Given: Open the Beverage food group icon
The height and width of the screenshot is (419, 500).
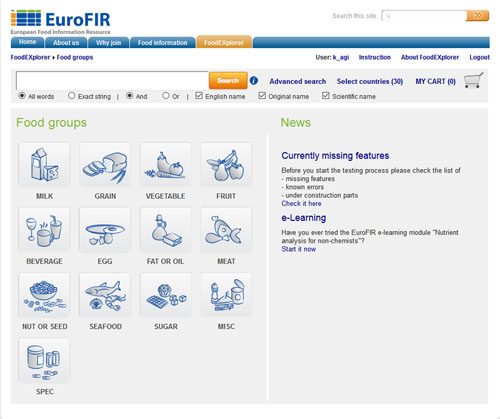Looking at the screenshot, I should click(44, 230).
